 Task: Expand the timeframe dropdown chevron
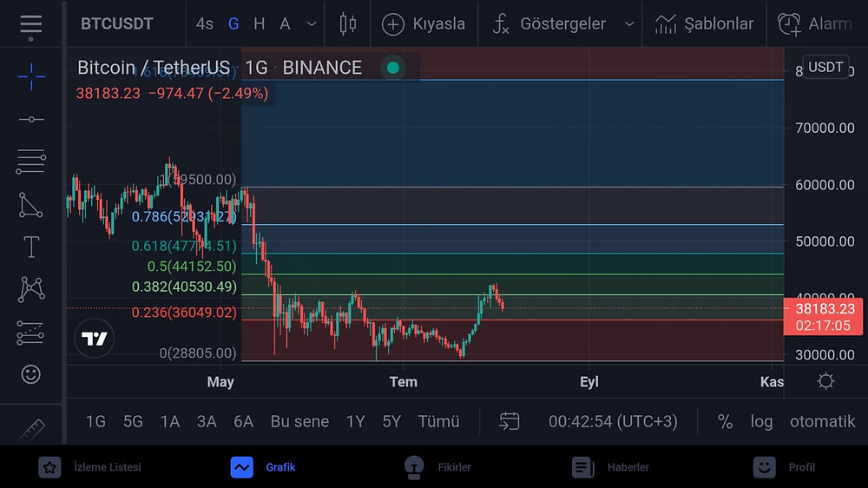click(x=312, y=23)
